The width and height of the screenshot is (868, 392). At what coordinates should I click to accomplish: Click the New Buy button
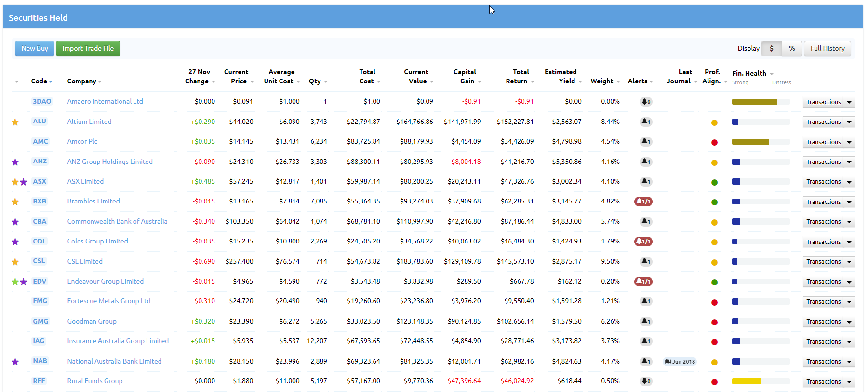coord(35,48)
